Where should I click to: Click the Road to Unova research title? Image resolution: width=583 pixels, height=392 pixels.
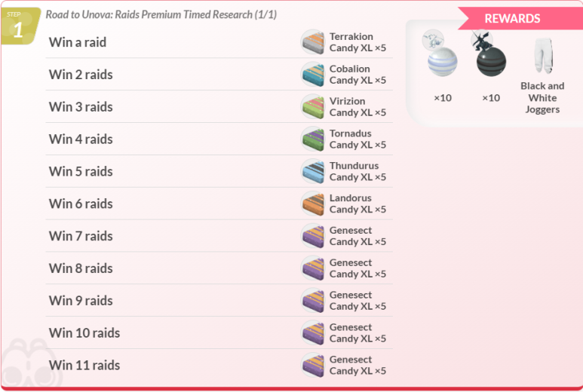coord(161,14)
